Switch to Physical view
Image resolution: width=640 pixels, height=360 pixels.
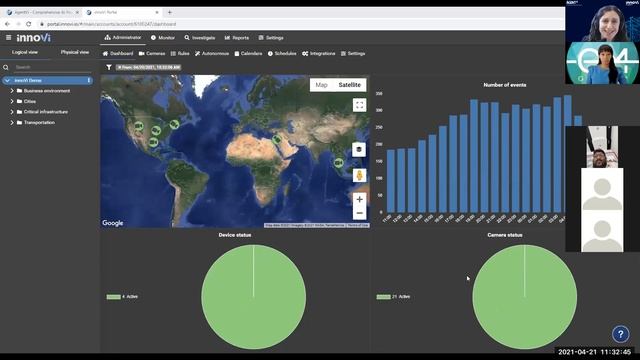(x=75, y=52)
